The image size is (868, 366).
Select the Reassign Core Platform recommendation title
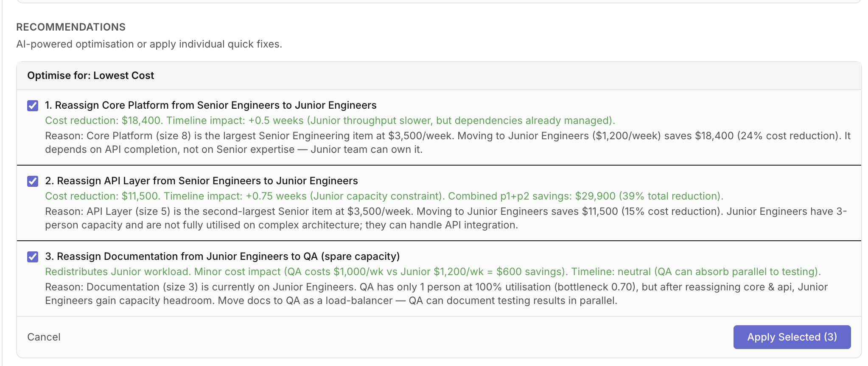(x=210, y=105)
